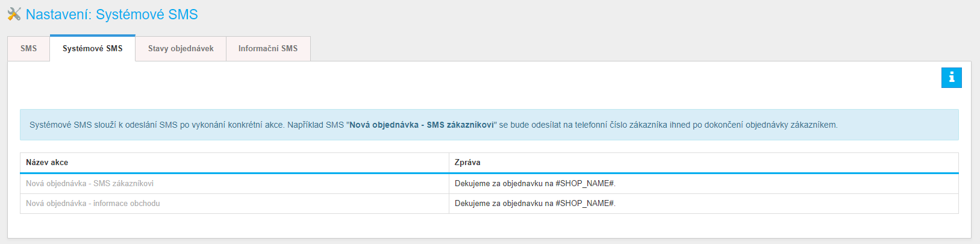Click the #SHOP_NAME# placeholder in second message

584,203
